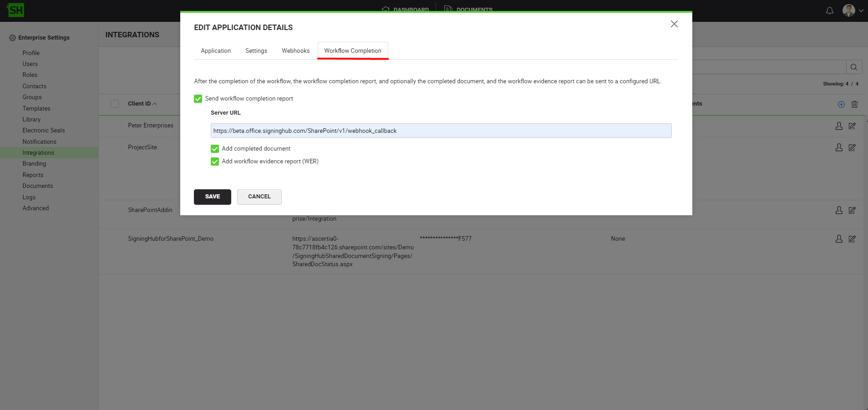The width and height of the screenshot is (868, 410).
Task: Select all rows header checkbox
Action: tap(115, 104)
